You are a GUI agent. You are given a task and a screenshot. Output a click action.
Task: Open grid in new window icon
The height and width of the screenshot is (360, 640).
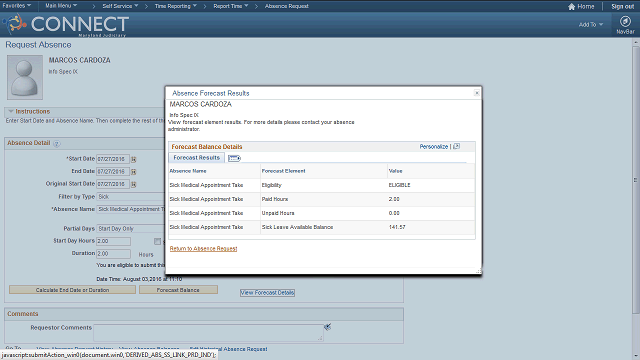click(x=457, y=146)
